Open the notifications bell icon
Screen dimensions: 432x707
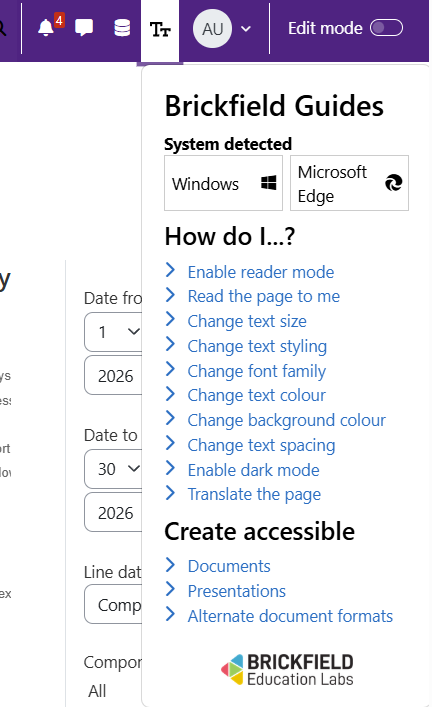coord(46,28)
